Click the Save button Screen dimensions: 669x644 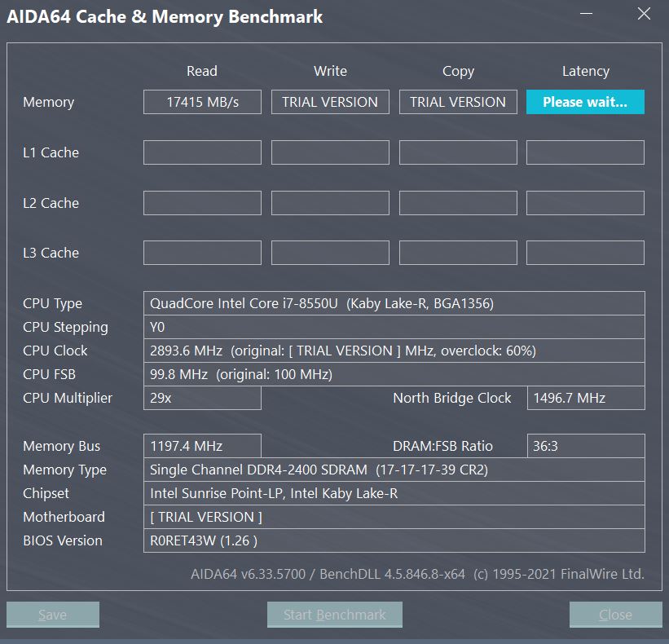tap(53, 615)
